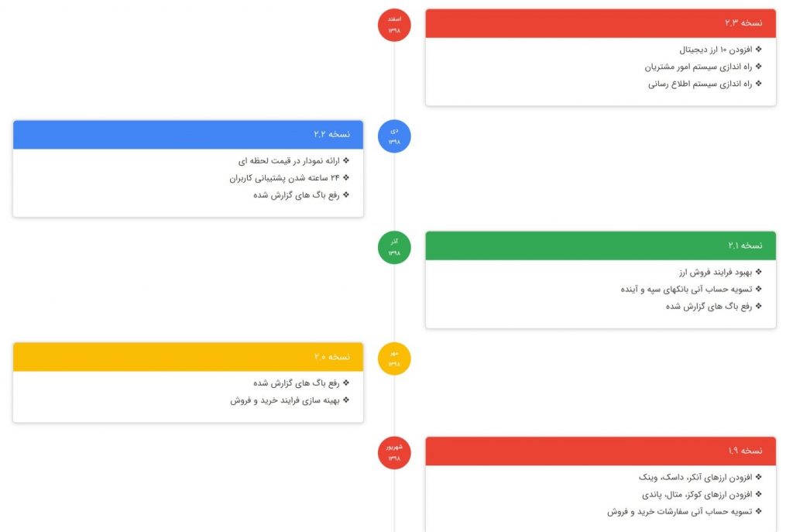Click the yellow مهر ۱۳۹۸ timeline circle
Image resolution: width=793 pixels, height=532 pixels.
pyautogui.click(x=394, y=359)
